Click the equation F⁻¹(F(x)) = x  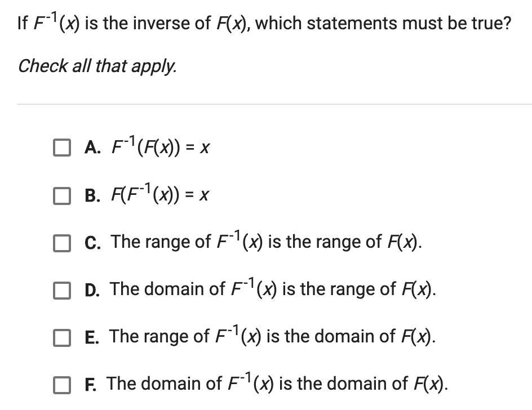click(x=161, y=147)
